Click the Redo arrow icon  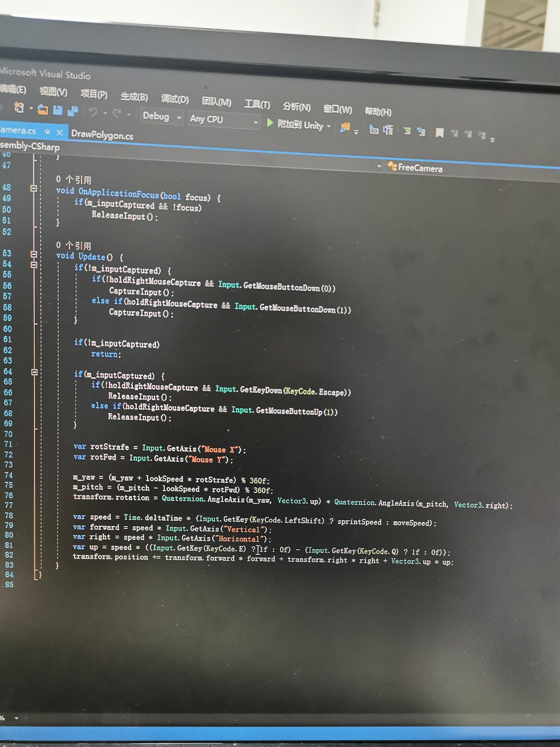coord(117,113)
